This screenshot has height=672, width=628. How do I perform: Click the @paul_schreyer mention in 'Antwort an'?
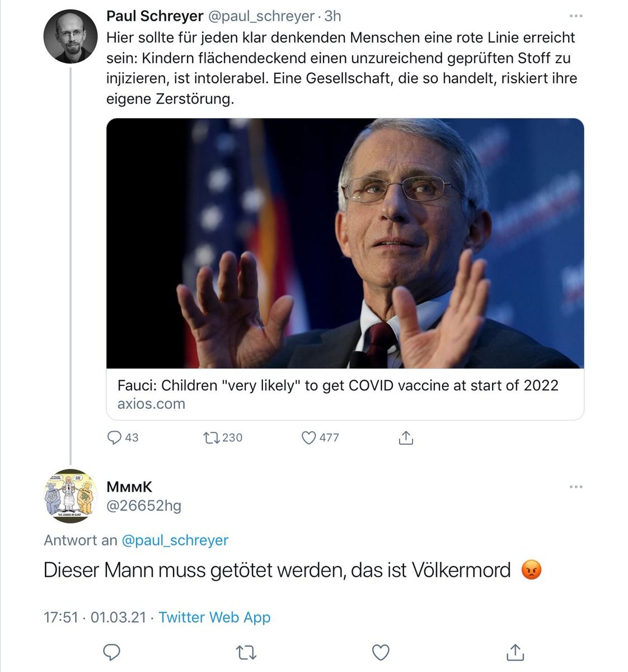pos(175,540)
